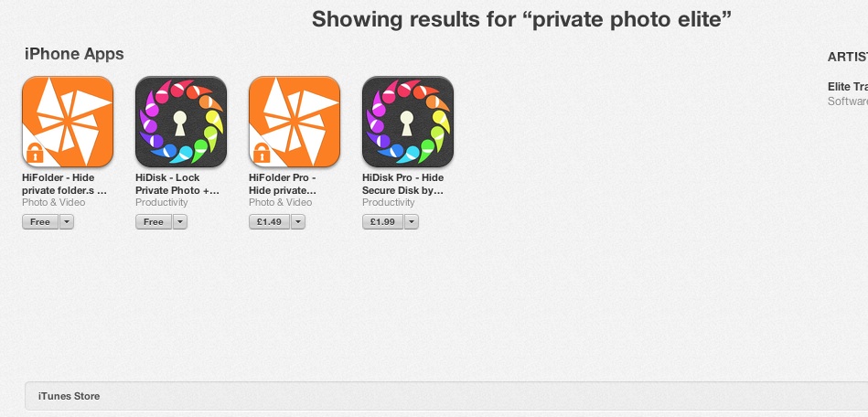Screen dimensions: 868x417
Task: Open the HiFolder Pro - Hide private title link
Action: [283, 185]
